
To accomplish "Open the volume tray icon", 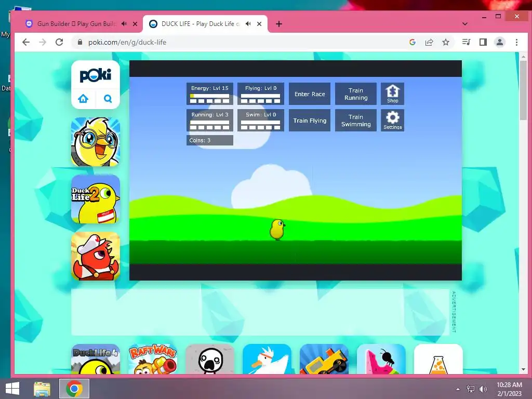I will point(483,389).
